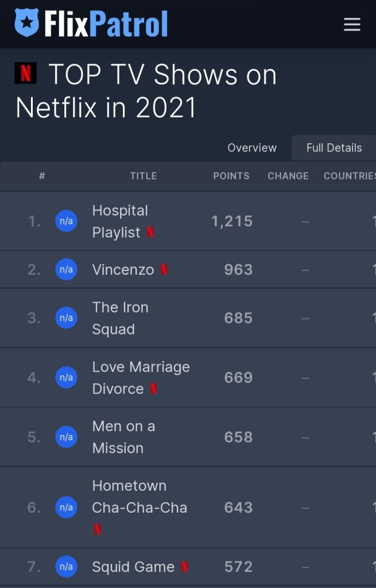Click the CHANGE column header
This screenshot has height=588, width=376.
[288, 176]
